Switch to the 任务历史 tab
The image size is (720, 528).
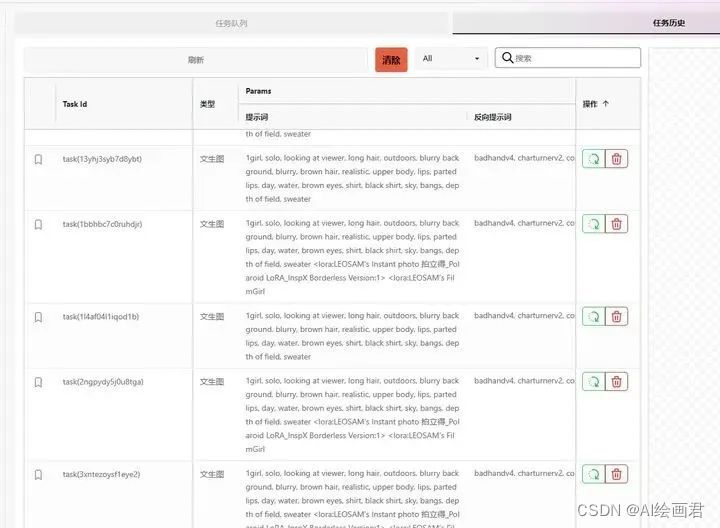[669, 23]
